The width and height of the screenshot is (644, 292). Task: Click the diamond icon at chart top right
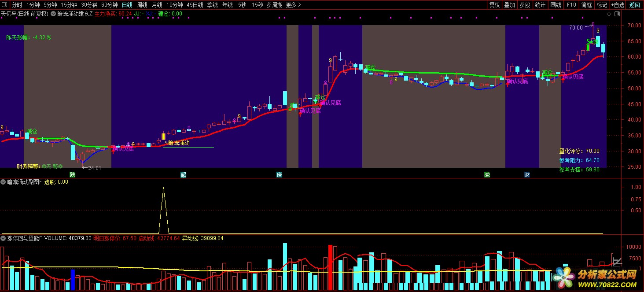(x=609, y=14)
